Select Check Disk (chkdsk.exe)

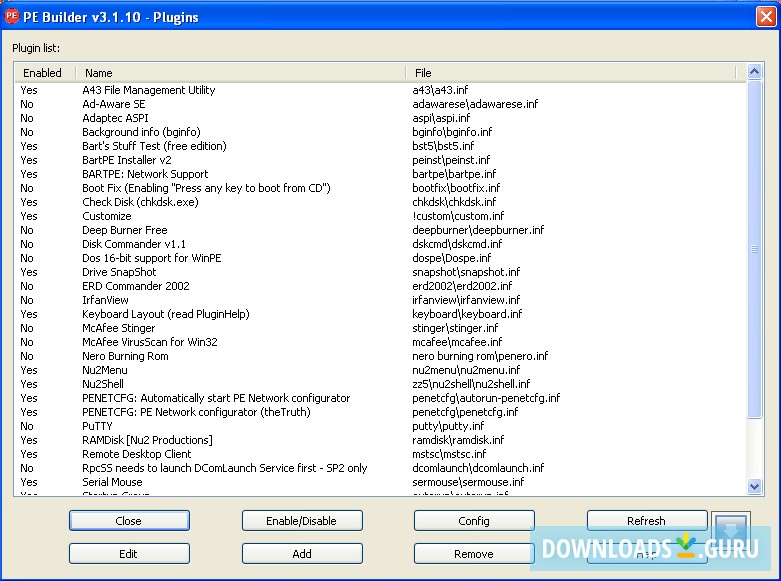pyautogui.click(x=140, y=202)
